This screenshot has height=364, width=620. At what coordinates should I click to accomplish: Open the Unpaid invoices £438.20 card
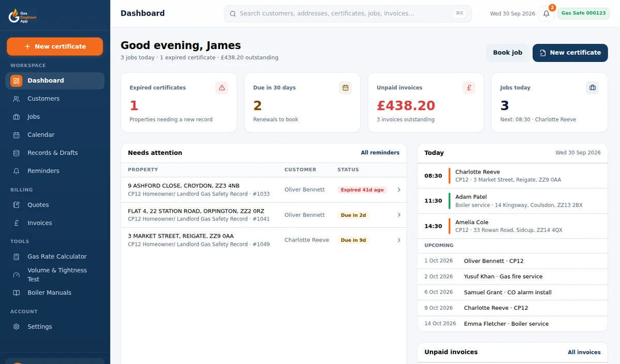point(426,102)
